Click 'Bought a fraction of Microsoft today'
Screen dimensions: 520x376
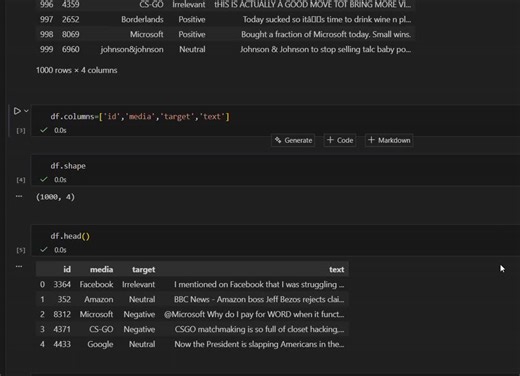pos(306,34)
